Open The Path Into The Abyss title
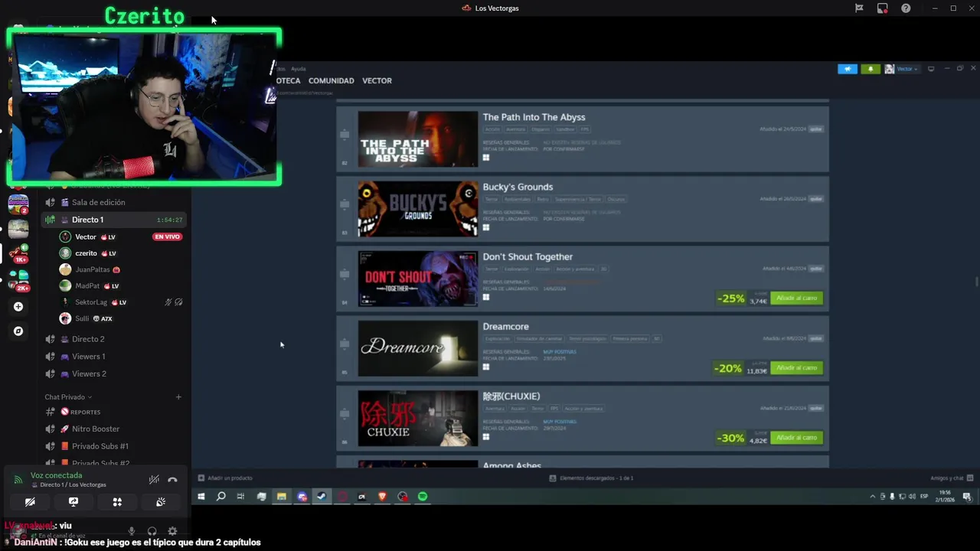980x551 pixels. point(534,117)
